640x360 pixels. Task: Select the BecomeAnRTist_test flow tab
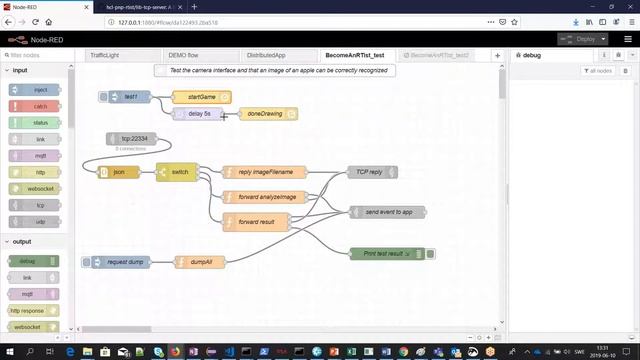click(358, 56)
